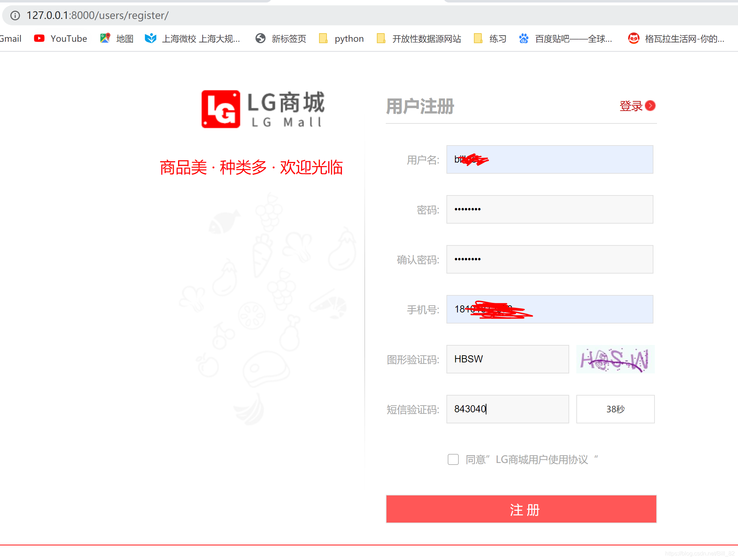
Task: Open the 百度贴吧 paw bookmark icon
Action: pyautogui.click(x=524, y=38)
